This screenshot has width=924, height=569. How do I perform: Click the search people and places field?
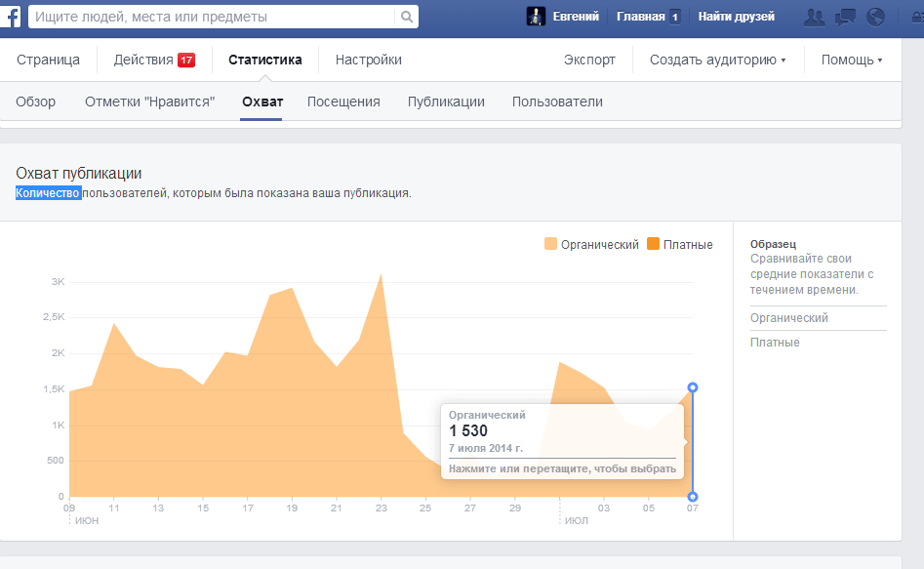pyautogui.click(x=210, y=17)
